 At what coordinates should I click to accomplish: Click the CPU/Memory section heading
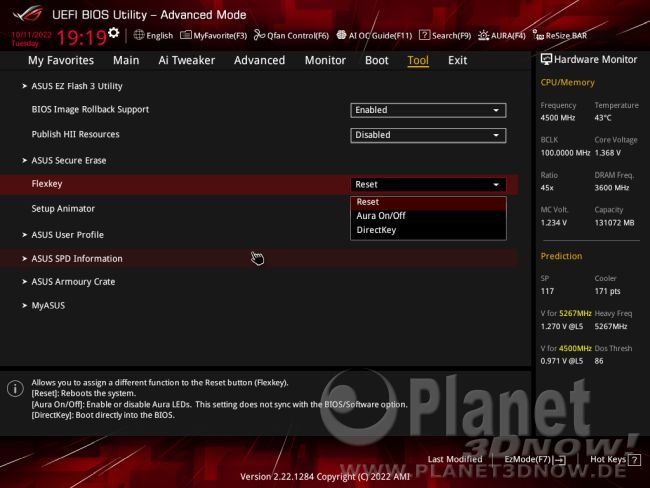[568, 83]
